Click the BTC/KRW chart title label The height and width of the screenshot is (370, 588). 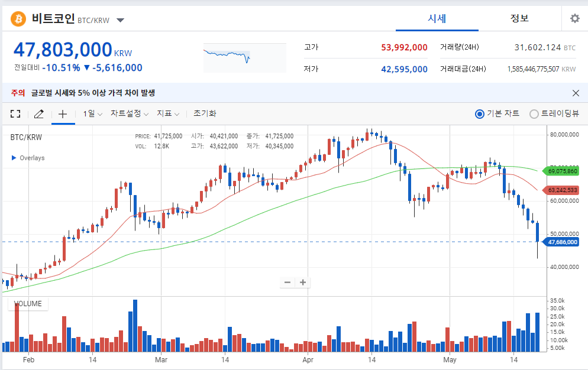26,138
